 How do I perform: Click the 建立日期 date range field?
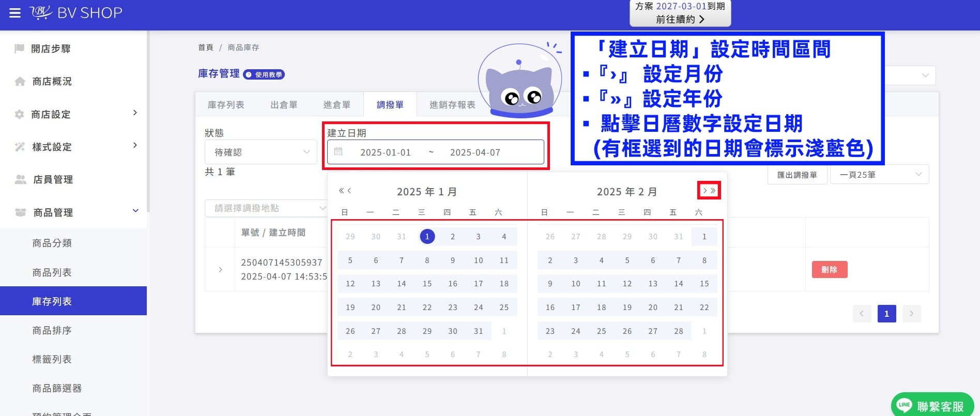436,152
